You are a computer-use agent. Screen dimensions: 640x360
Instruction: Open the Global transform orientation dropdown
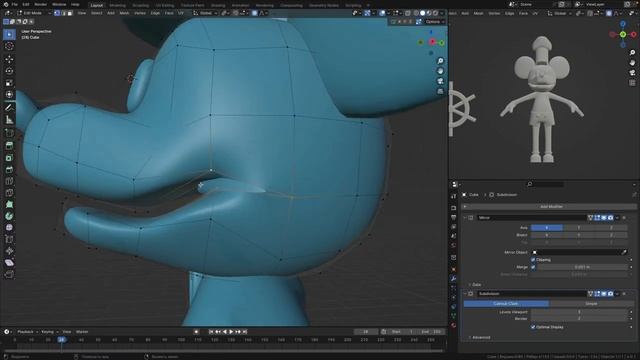204,13
